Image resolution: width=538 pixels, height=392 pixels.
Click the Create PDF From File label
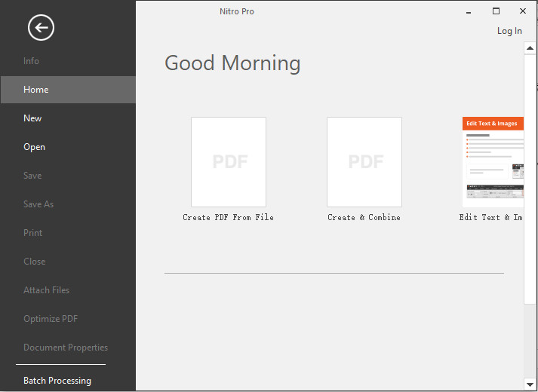pos(228,217)
